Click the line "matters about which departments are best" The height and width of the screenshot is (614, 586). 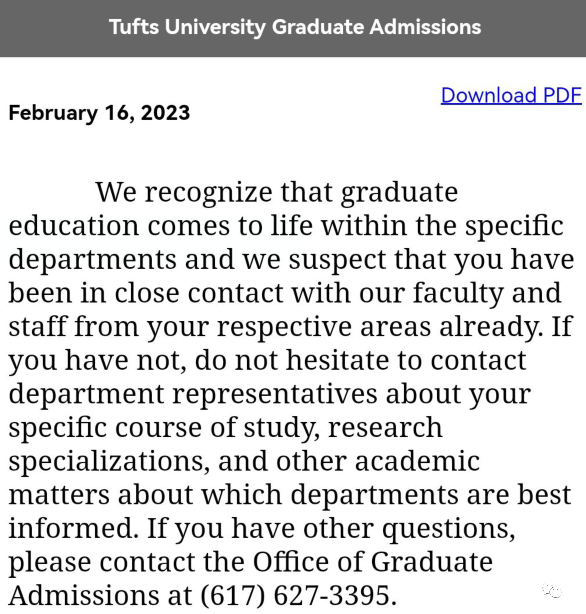289,495
